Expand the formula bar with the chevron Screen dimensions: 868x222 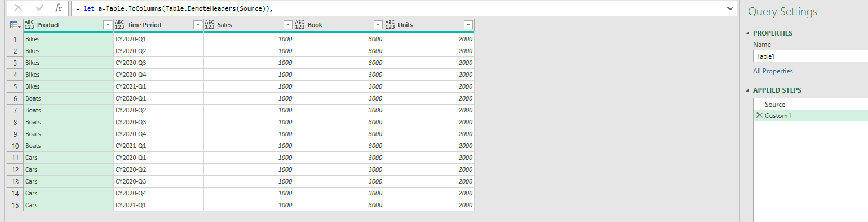click(730, 8)
